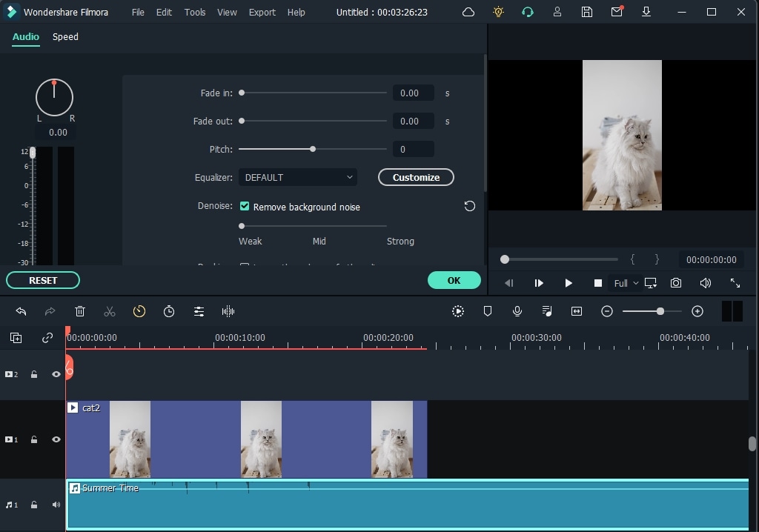
Task: Open the Split tool (scissors icon)
Action: tap(110, 311)
